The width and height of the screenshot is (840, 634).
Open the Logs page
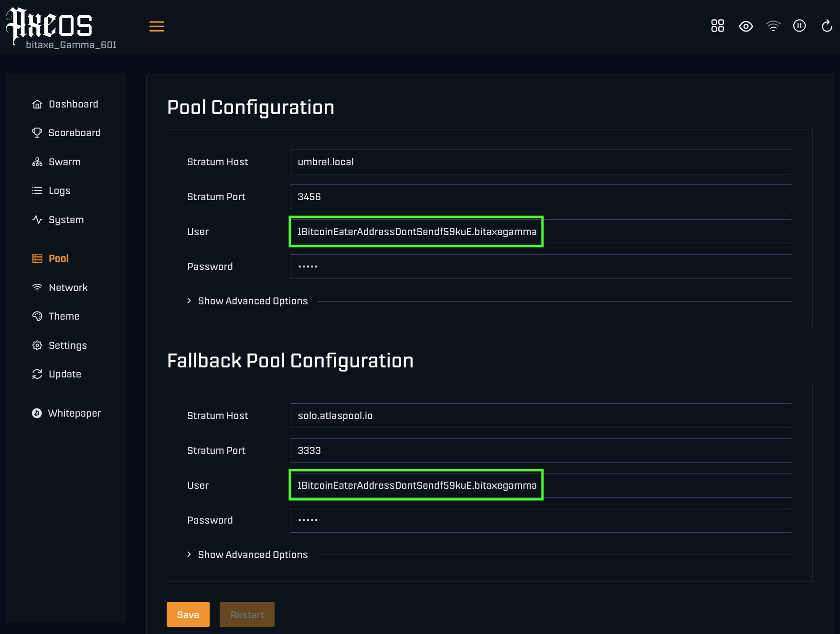(51, 191)
